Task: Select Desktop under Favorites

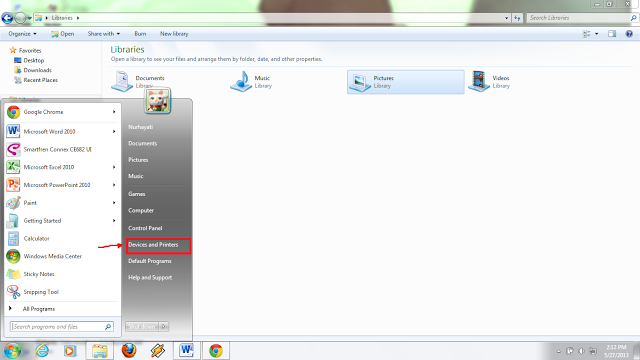Action: click(33, 60)
